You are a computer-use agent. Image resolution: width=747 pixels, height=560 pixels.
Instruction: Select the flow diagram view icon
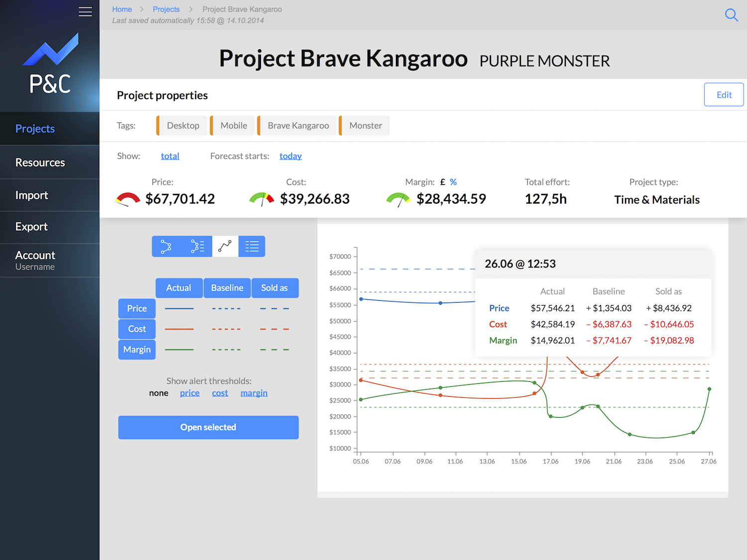coord(166,246)
